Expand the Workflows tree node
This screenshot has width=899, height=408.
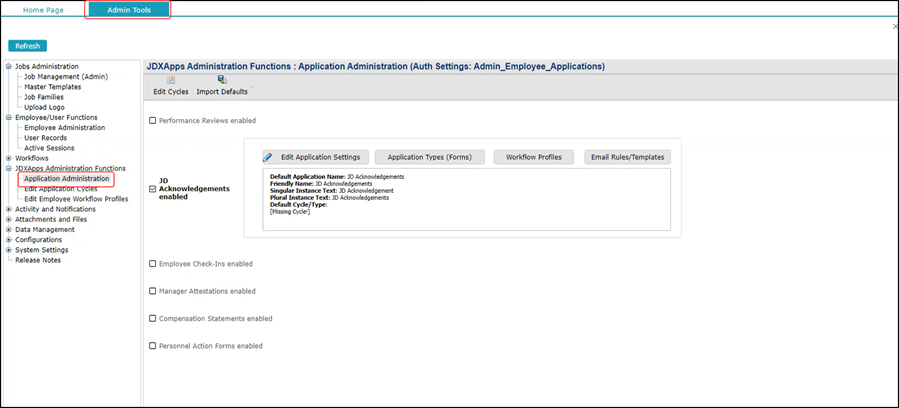[x=9, y=158]
